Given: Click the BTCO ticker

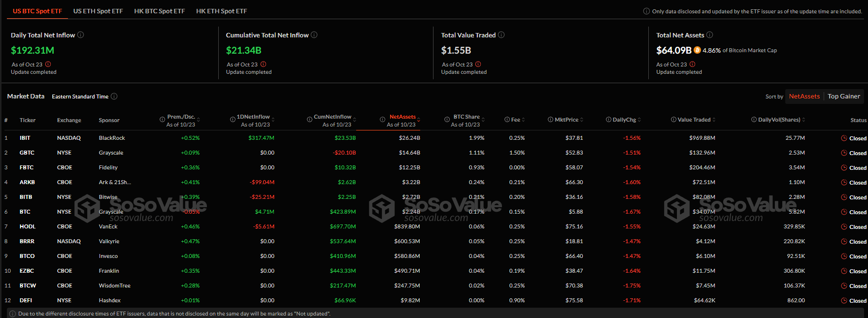Looking at the screenshot, I should coord(27,256).
